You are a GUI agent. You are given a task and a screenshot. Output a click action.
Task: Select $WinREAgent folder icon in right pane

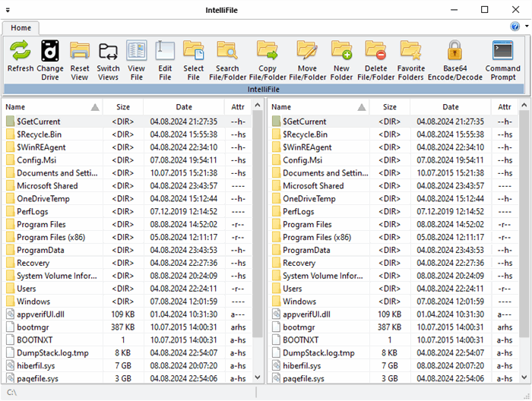(277, 147)
